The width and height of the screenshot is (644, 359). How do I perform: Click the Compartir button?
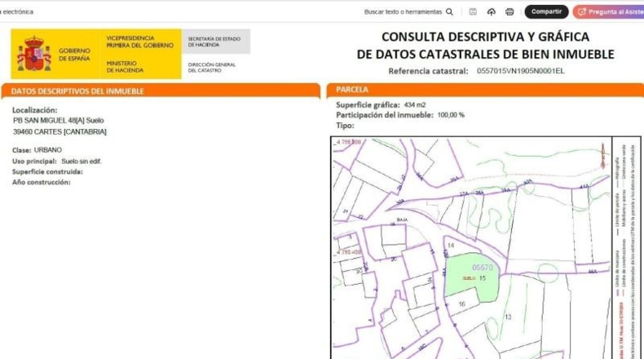pyautogui.click(x=546, y=11)
